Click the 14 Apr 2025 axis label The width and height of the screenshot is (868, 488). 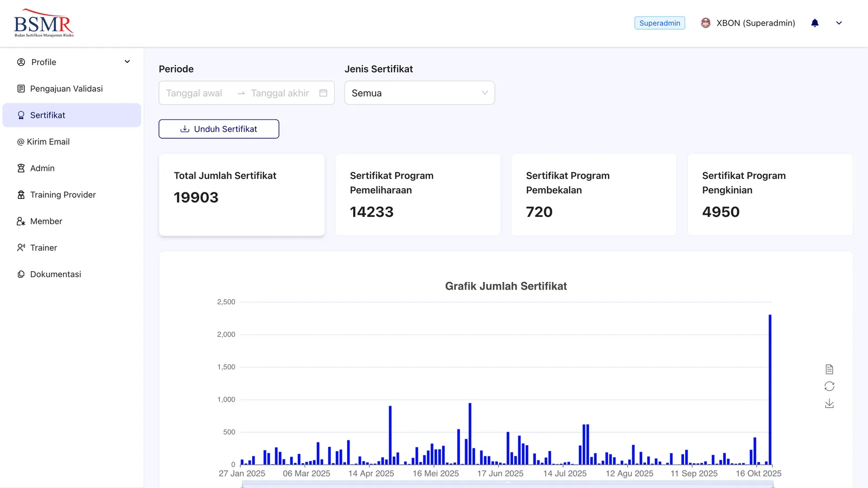pyautogui.click(x=371, y=473)
